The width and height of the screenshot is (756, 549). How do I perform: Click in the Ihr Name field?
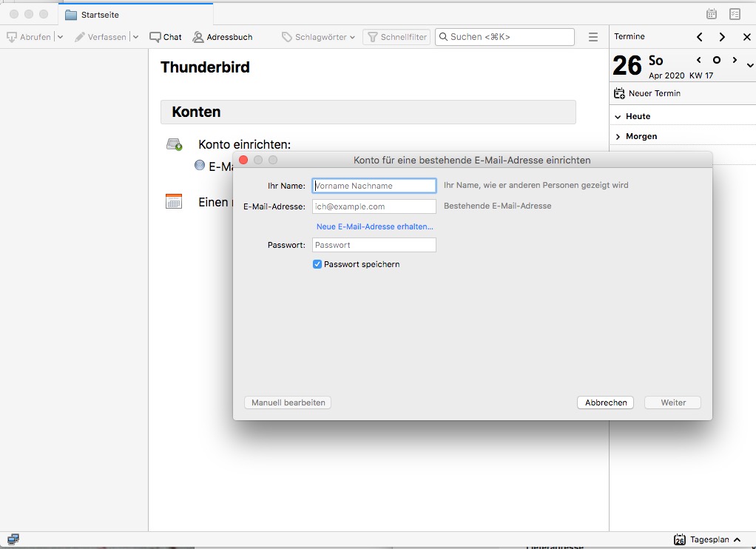[374, 186]
